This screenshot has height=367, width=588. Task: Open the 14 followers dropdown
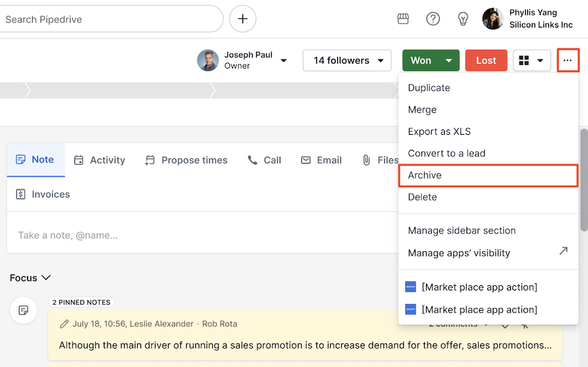click(347, 60)
